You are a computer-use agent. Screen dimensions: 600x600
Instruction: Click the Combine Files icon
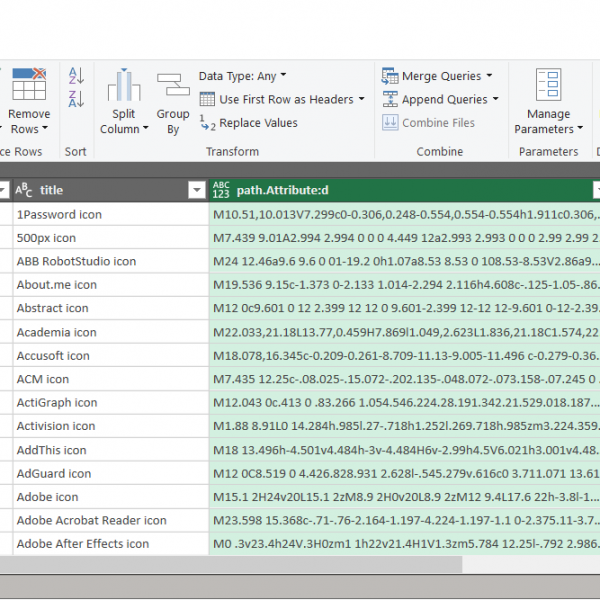[390, 123]
